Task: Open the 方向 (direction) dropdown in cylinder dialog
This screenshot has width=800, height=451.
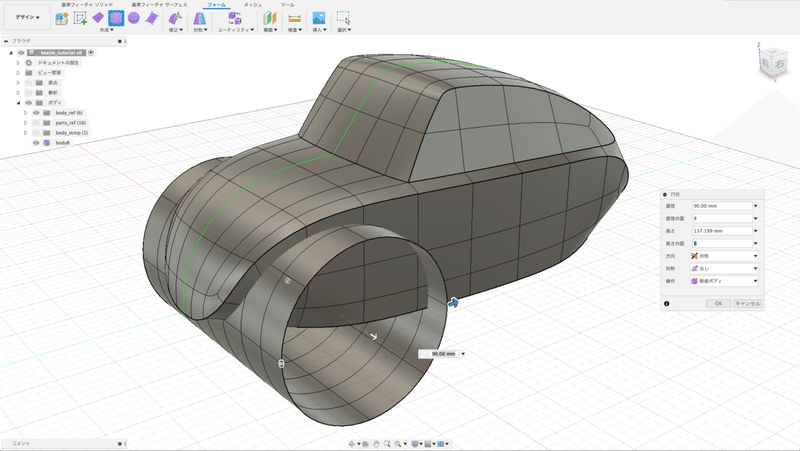Action: pyautogui.click(x=725, y=255)
